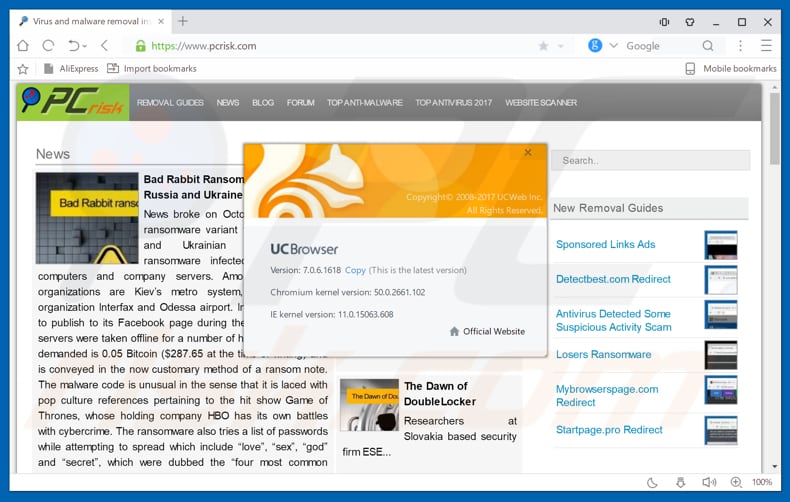Open the FORUM menu item
The height and width of the screenshot is (502, 790).
coord(301,102)
